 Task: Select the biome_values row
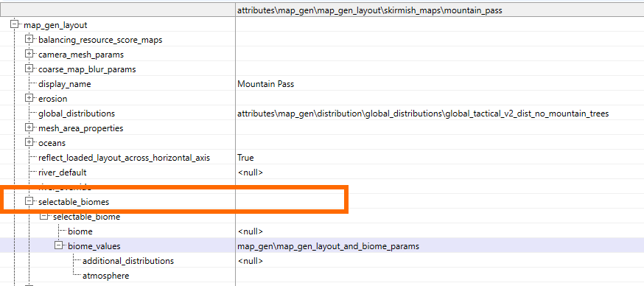[94, 246]
